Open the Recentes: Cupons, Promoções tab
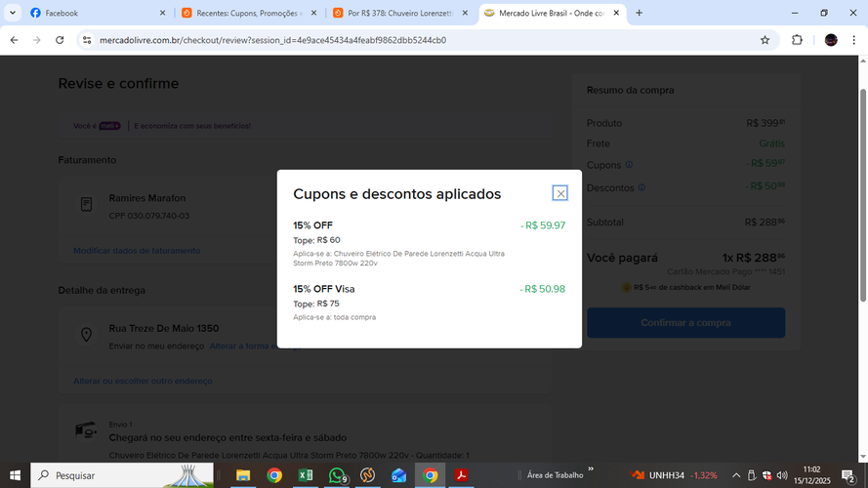This screenshot has width=868, height=488. [250, 13]
